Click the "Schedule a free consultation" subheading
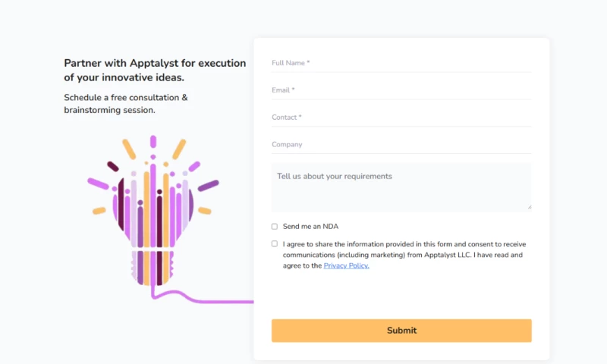This screenshot has height=364, width=607. 126,104
